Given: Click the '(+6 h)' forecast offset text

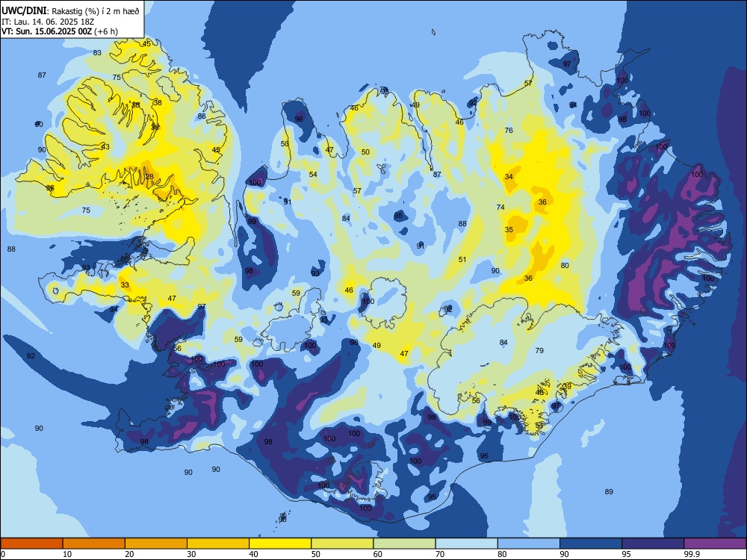Looking at the screenshot, I should click(x=106, y=31).
